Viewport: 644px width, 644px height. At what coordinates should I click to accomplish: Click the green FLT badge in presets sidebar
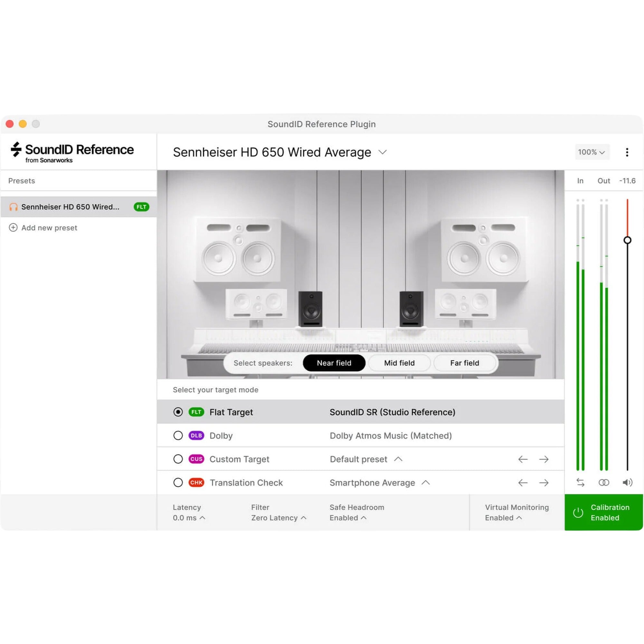pyautogui.click(x=141, y=207)
